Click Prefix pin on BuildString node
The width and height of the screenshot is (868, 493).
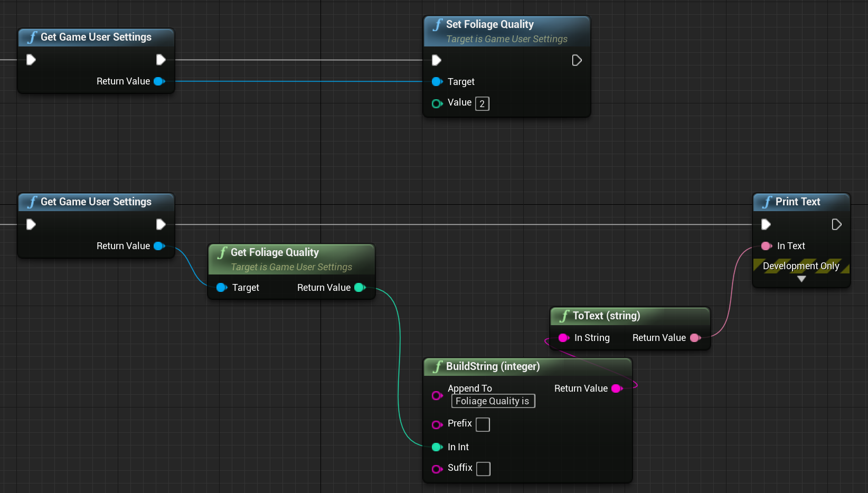[x=437, y=425]
